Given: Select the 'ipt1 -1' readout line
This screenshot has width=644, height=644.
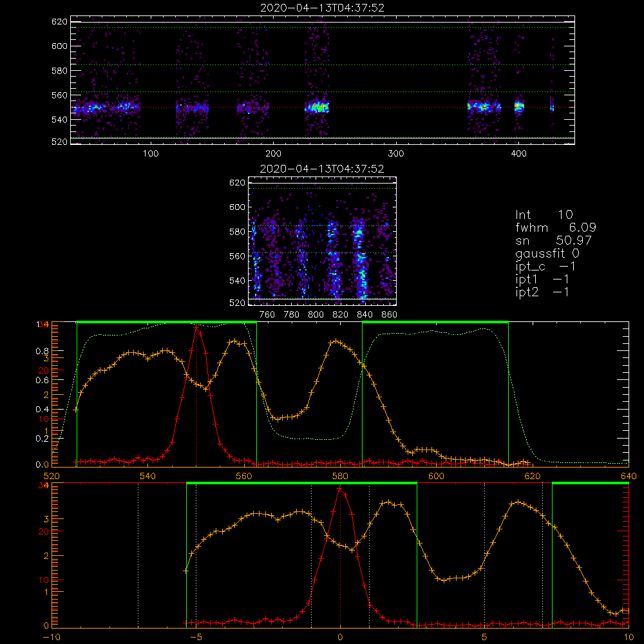Looking at the screenshot, I should (x=542, y=279).
